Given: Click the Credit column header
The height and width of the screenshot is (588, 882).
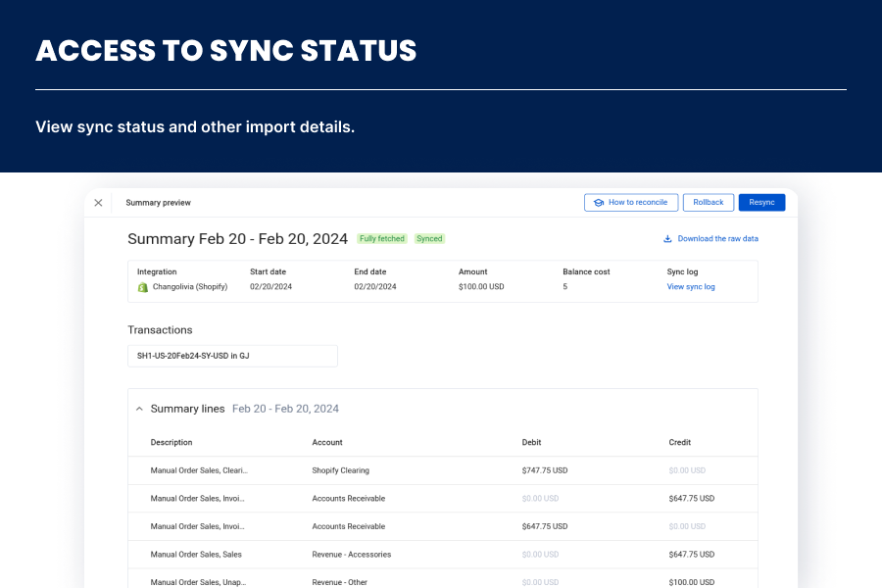Looking at the screenshot, I should (x=680, y=443).
